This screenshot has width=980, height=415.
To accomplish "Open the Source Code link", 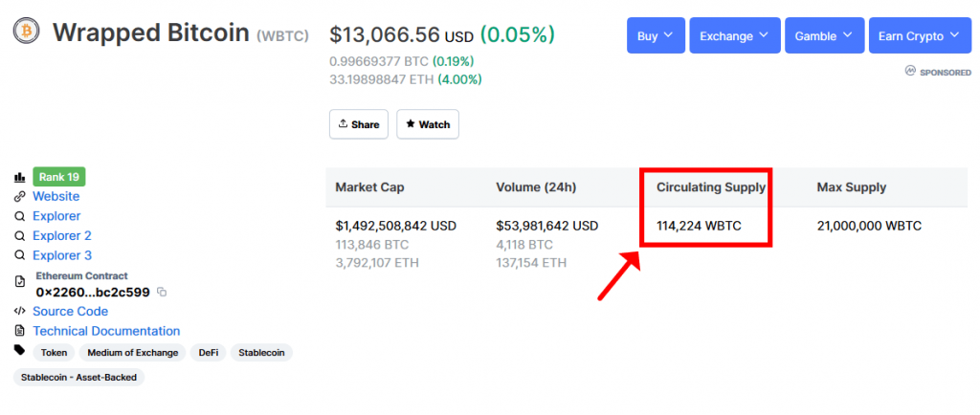I will pos(70,312).
